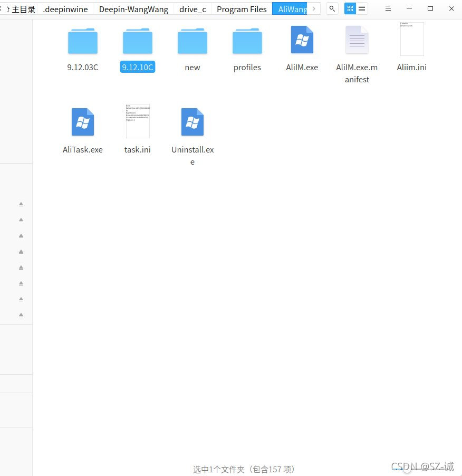Click the AliTask.exe name label
The image size is (462, 476).
point(82,149)
